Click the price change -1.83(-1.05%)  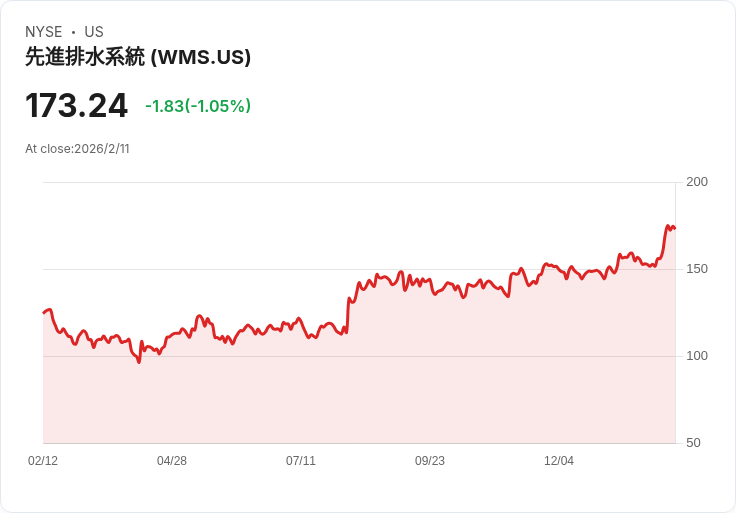point(198,106)
